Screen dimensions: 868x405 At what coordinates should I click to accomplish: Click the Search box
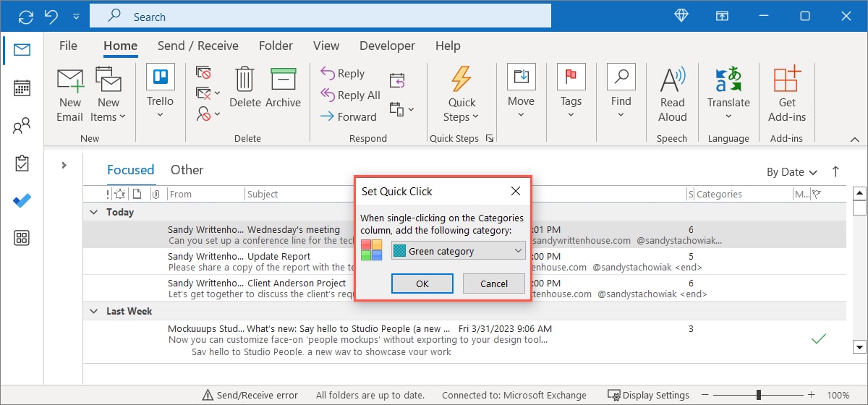[x=319, y=16]
